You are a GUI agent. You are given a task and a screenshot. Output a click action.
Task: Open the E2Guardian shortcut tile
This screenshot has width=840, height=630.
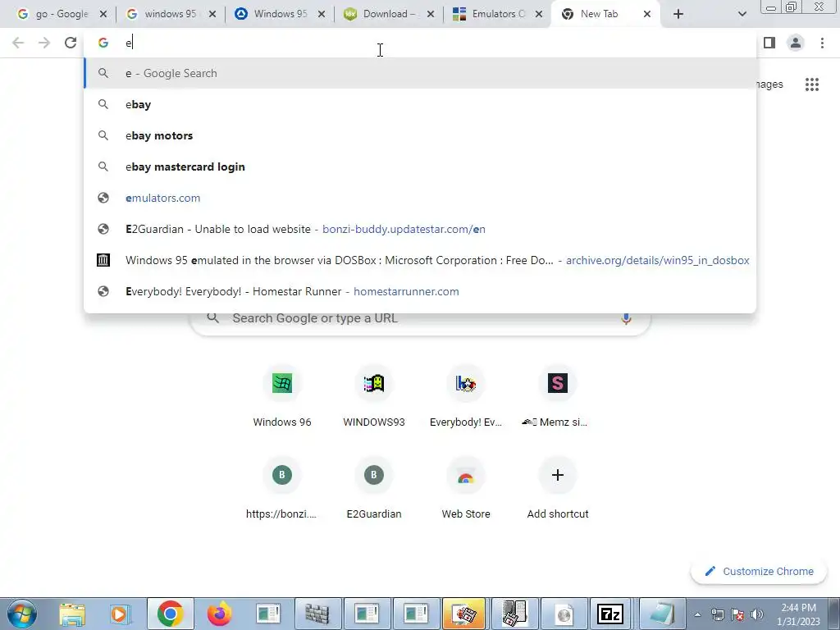(x=374, y=487)
